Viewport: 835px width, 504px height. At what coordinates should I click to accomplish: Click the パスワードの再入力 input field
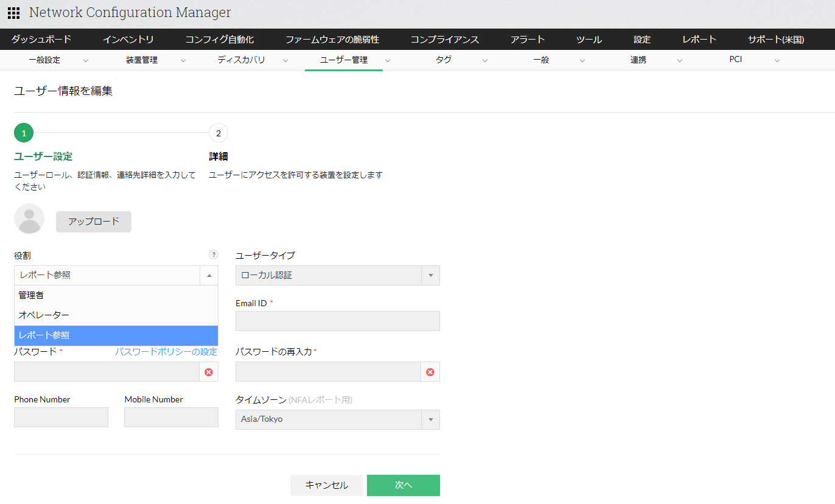[328, 372]
